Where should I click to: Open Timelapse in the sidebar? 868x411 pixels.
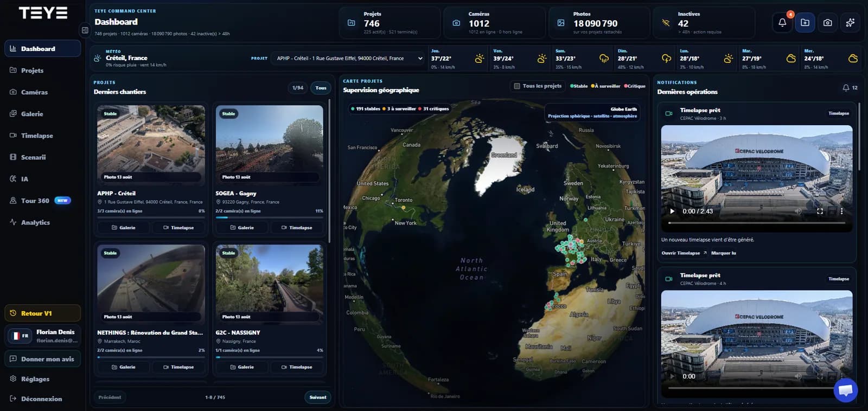[43, 135]
